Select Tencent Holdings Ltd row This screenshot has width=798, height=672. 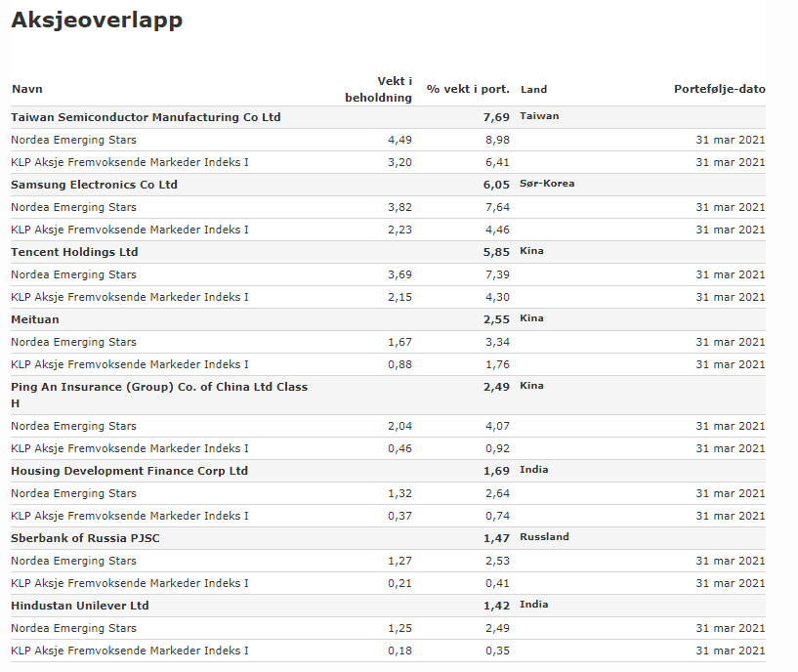388,252
